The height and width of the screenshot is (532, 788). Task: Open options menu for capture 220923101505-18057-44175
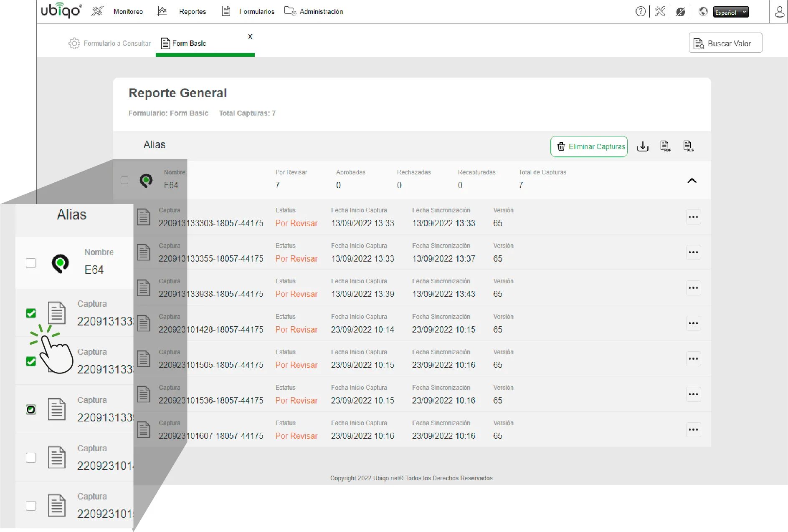click(694, 359)
